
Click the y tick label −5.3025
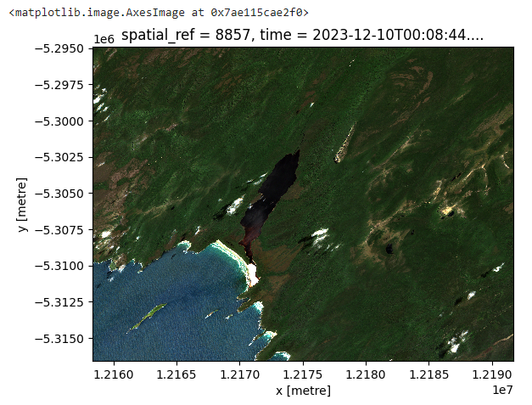pyautogui.click(x=59, y=157)
